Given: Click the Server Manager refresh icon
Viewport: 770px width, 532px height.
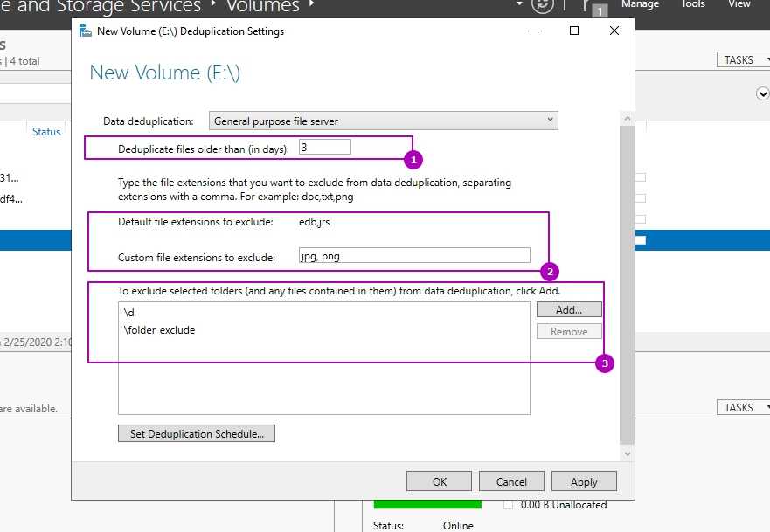Looking at the screenshot, I should click(544, 4).
